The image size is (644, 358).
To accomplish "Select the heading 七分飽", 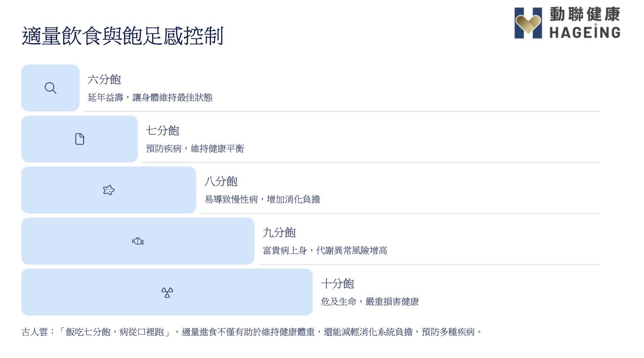I will [x=163, y=130].
